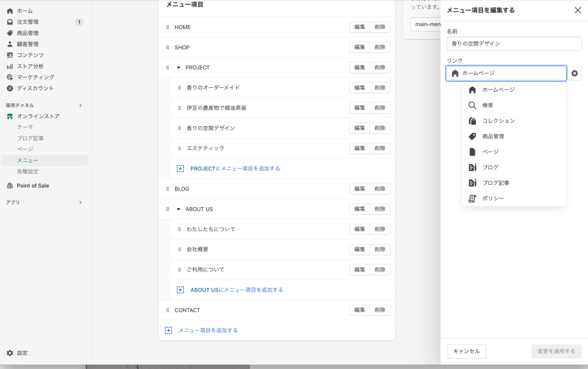The image size is (588, 369).
Task: Click the plus icon beside PROJECTにメニュー項目を追加する
Action: (x=180, y=169)
